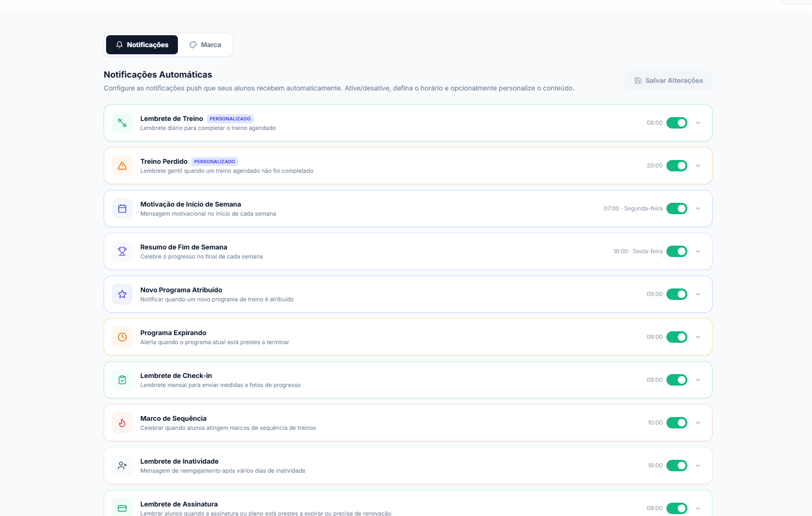
Task: Click the Lembrete de Treino title
Action: tap(172, 119)
